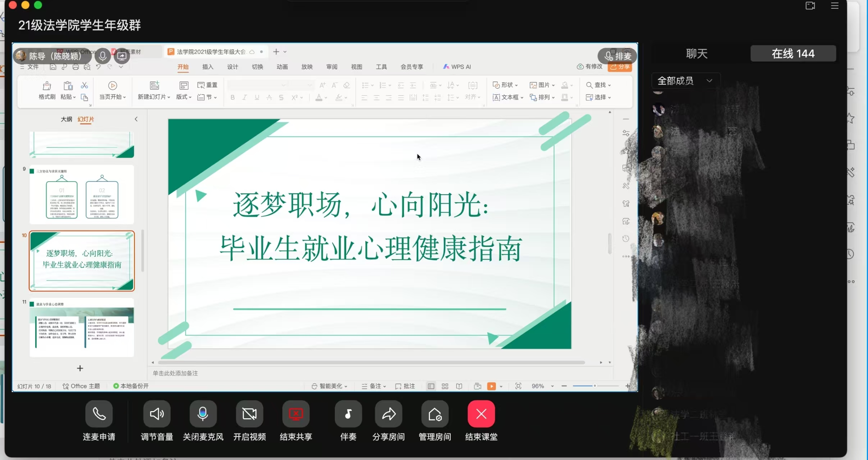Screen dimensions: 868x460
Task: Click the 格式刷 format painter icon
Action: click(47, 86)
